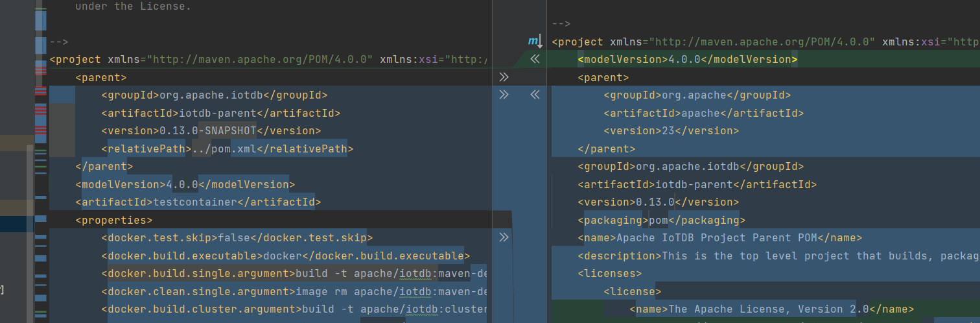Revert inserted modelVersion line with left chevrons

point(535,60)
